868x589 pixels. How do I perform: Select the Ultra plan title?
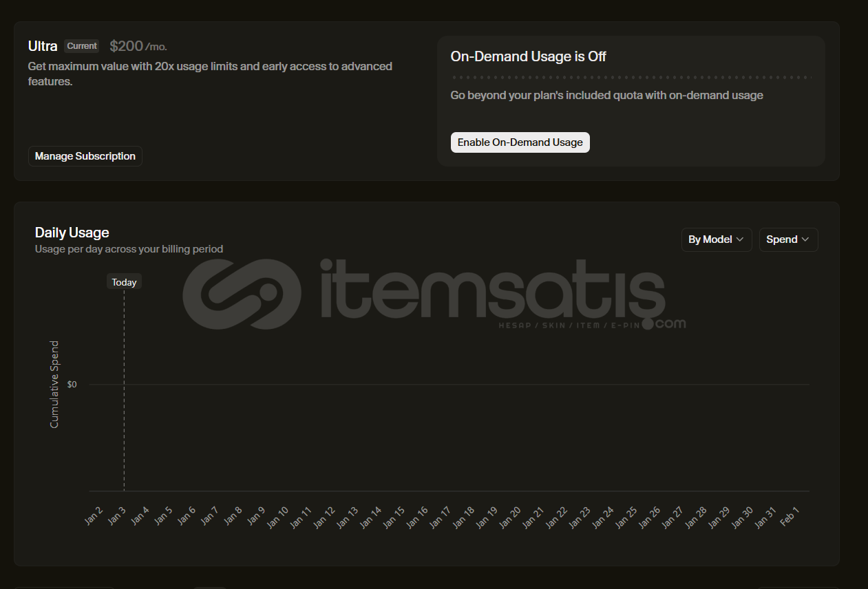click(43, 46)
